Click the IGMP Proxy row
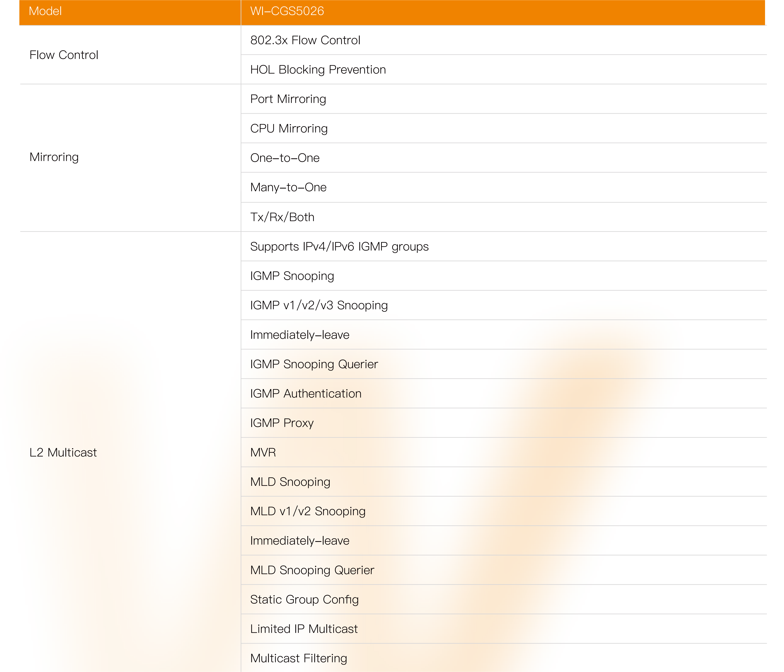The height and width of the screenshot is (672, 784). click(x=281, y=423)
